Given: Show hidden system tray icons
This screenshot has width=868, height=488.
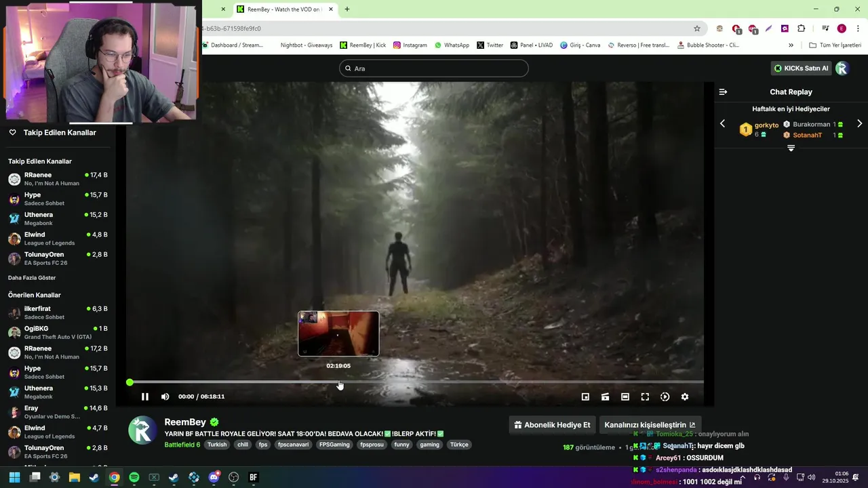Looking at the screenshot, I should click(x=743, y=477).
